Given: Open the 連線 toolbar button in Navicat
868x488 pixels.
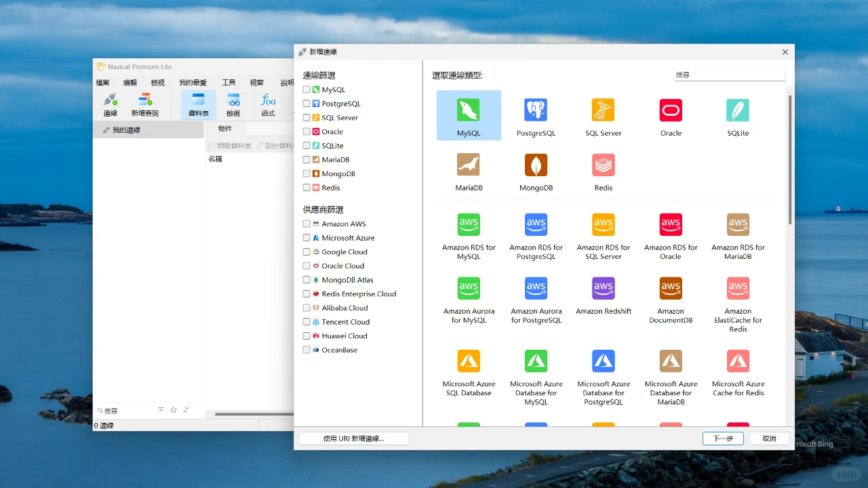Looking at the screenshot, I should [x=110, y=105].
